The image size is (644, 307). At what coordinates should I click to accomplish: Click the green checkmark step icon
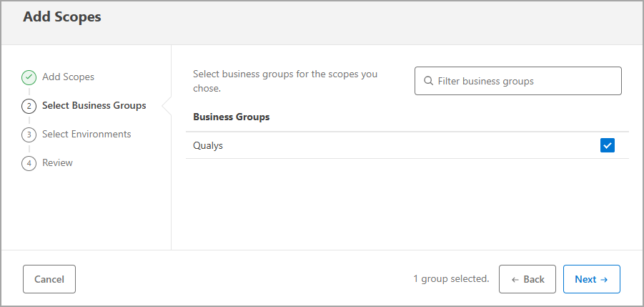click(x=29, y=77)
